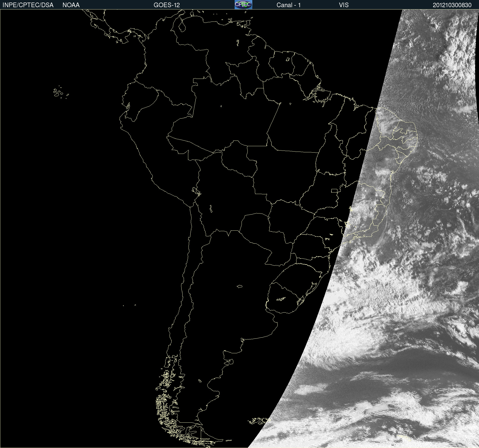Click the NOAA label in the header

click(71, 5)
